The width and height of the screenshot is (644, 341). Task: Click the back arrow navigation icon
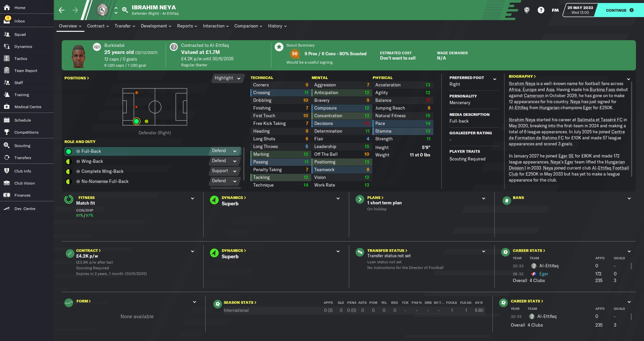(62, 10)
